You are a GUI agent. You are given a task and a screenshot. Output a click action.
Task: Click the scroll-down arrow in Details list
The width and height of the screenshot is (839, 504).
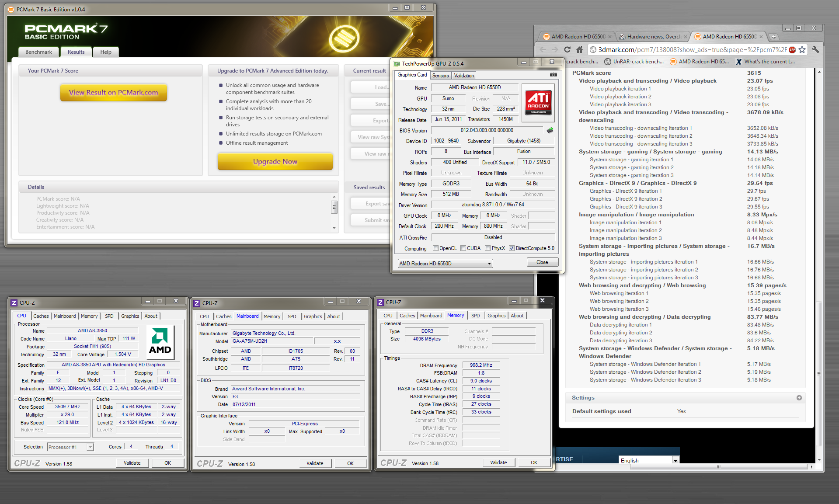tap(334, 228)
